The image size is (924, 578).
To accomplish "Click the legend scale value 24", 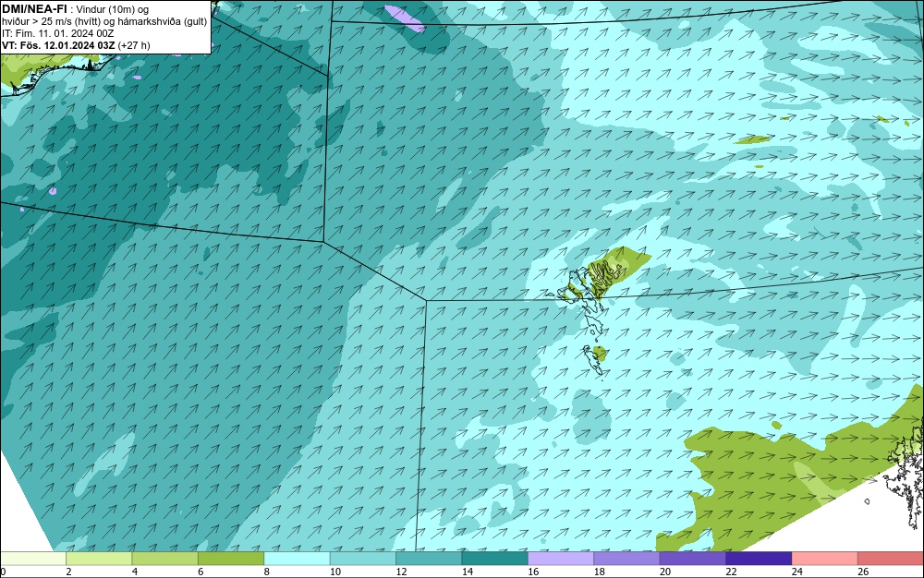I will coord(797,572).
